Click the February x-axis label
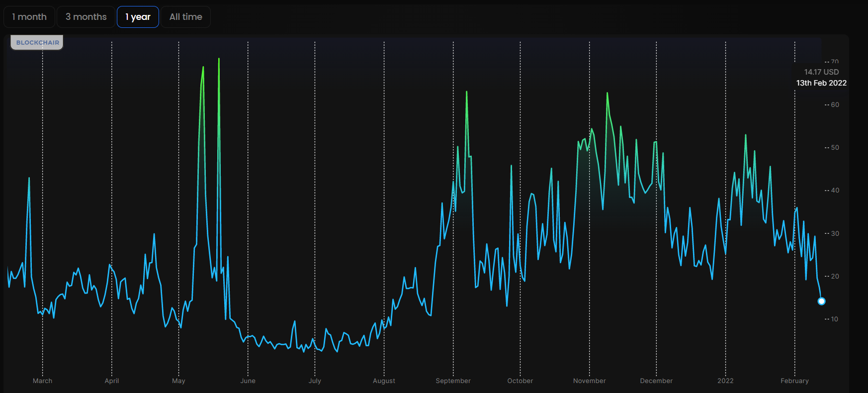Viewport: 868px width, 393px height. 794,381
